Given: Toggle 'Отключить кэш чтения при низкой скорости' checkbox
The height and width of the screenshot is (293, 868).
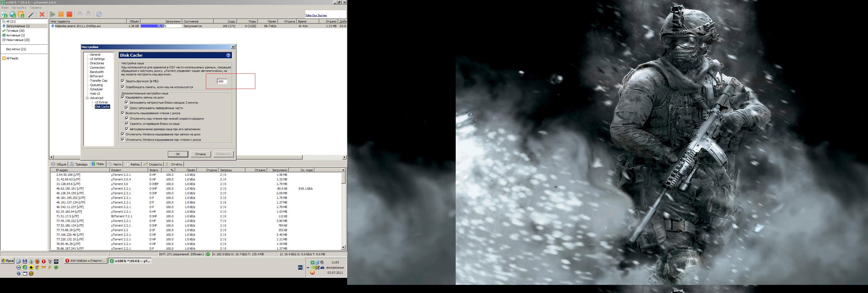Looking at the screenshot, I should (127, 119).
